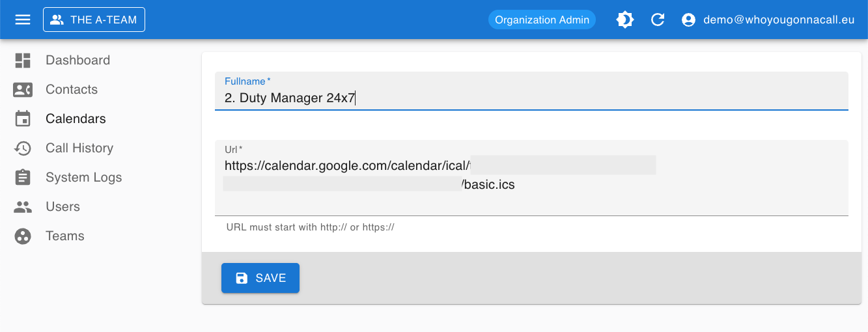This screenshot has width=868, height=332.
Task: Click the System Logs clipboard icon
Action: tap(23, 178)
